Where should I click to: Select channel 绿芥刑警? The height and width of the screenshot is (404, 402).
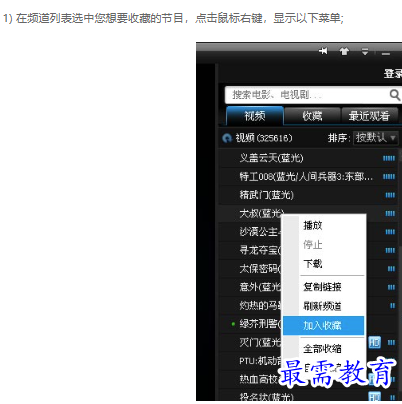[260, 323]
